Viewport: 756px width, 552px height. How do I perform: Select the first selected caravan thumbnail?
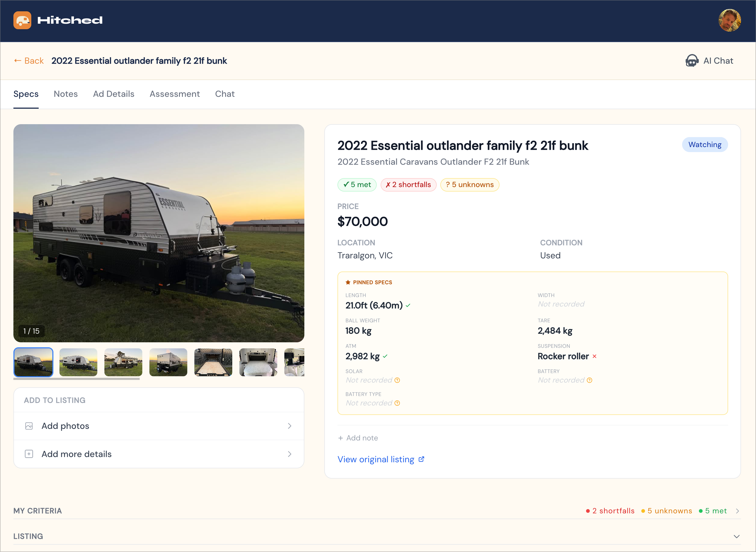click(33, 362)
